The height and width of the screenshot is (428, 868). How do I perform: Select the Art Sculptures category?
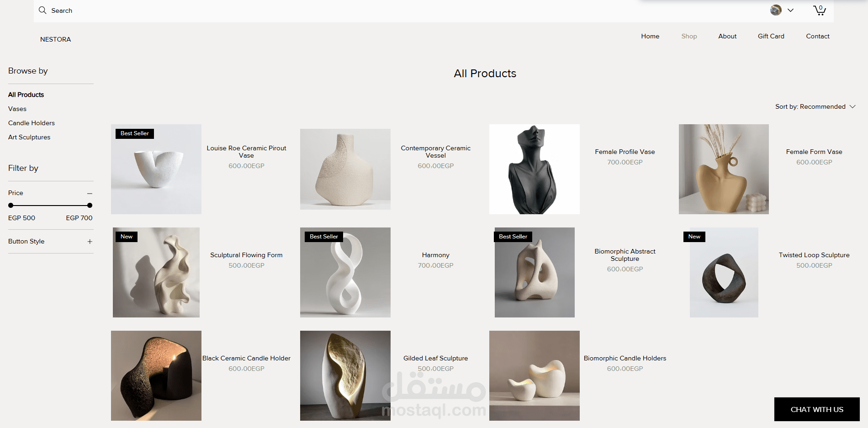coord(29,137)
